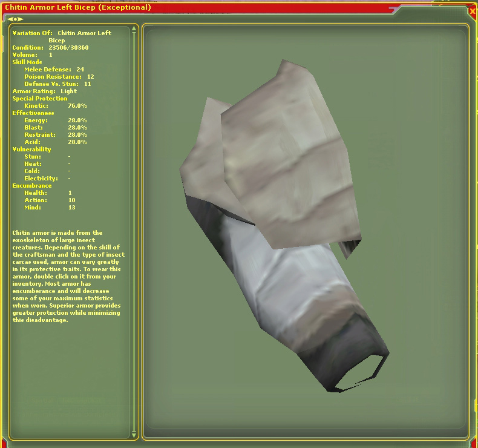Click the 'Special Protection' heading
Viewport: 478px width, 448px height.
click(40, 99)
